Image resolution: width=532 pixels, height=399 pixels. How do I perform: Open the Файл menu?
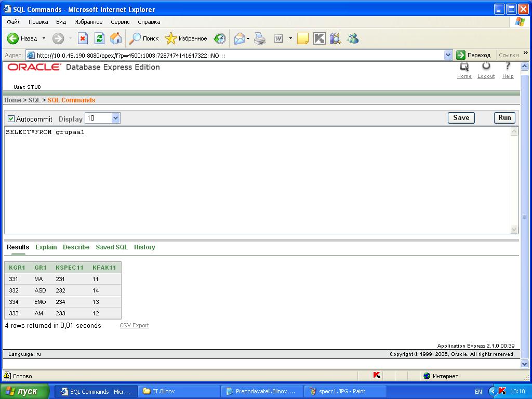click(14, 22)
